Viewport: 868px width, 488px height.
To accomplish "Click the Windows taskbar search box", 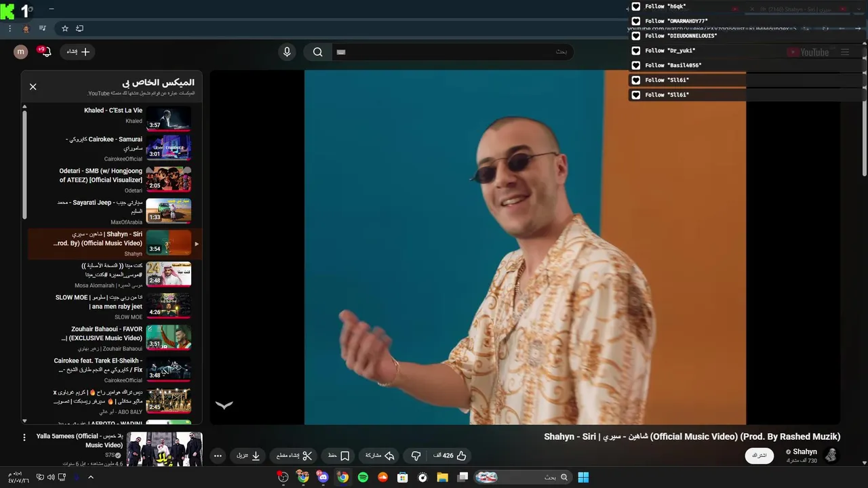I will tap(522, 477).
